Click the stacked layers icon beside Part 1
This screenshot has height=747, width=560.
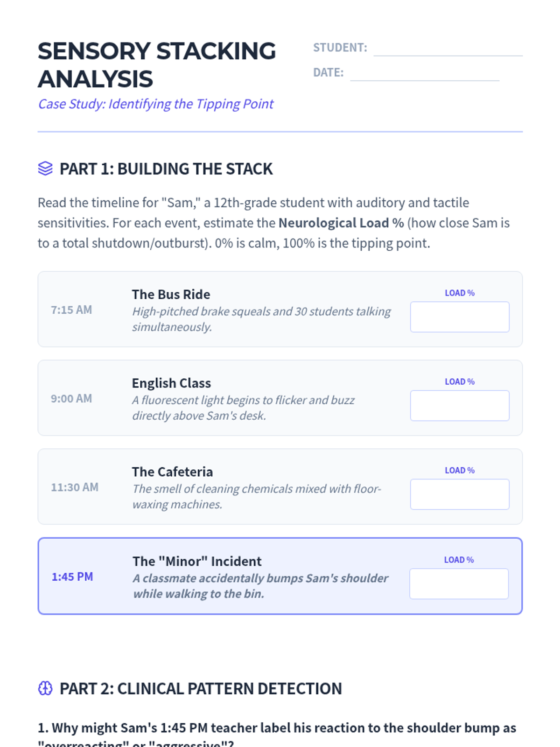45,169
